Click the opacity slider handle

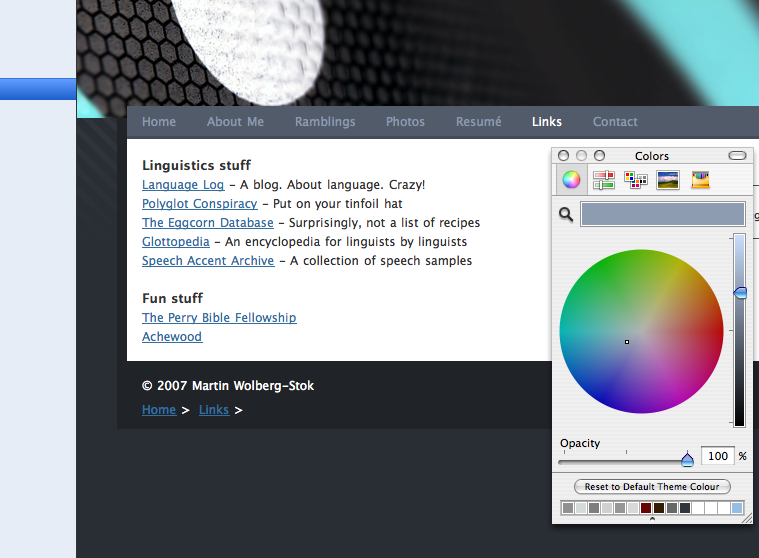click(x=687, y=459)
